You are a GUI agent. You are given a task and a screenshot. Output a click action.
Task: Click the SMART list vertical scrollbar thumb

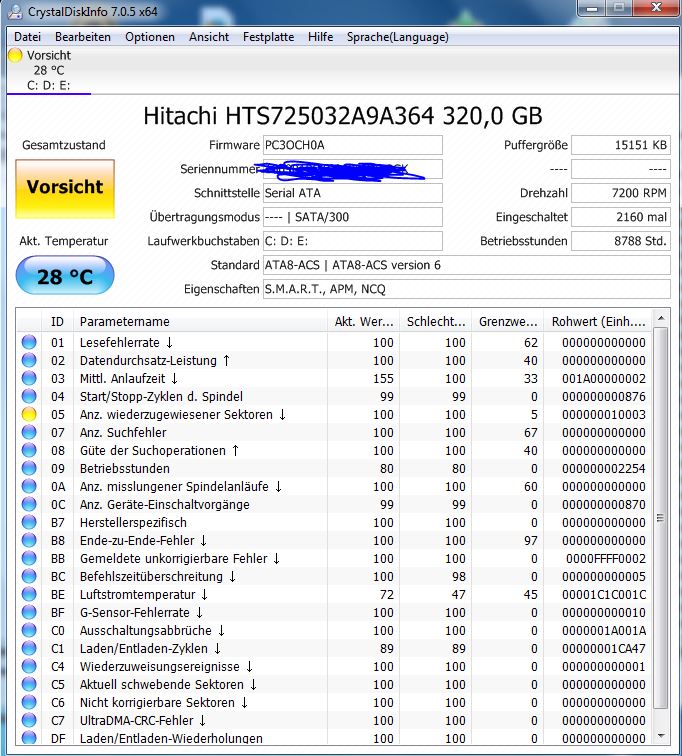pyautogui.click(x=661, y=518)
